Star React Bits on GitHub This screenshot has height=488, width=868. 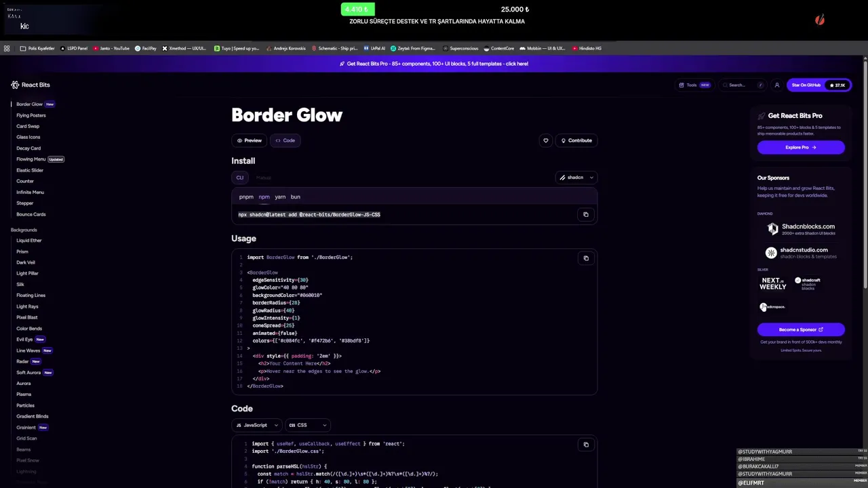pyautogui.click(x=818, y=85)
